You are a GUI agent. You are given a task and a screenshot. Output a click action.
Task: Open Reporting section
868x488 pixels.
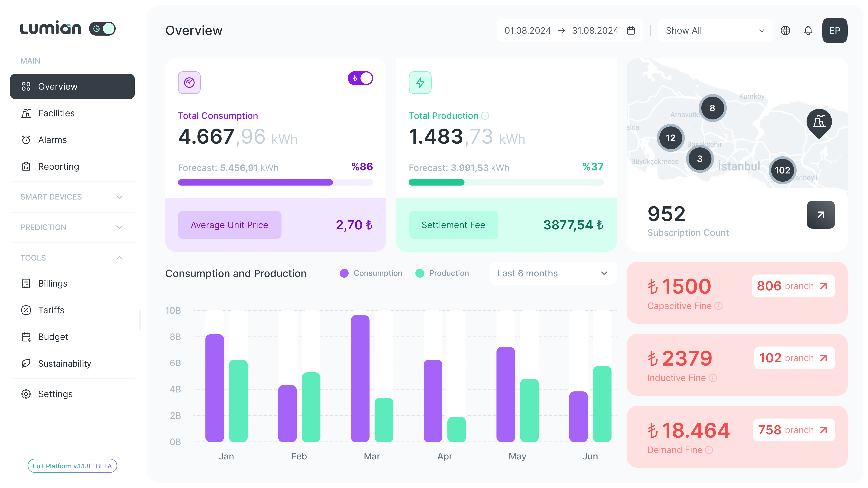coord(72,166)
